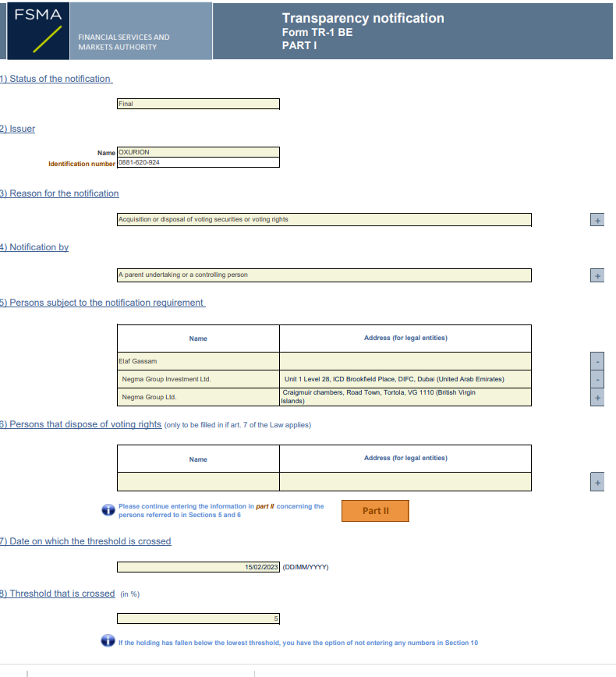Remove the Elaf Gassam row with its minus button
The image size is (616, 677).
(x=597, y=362)
